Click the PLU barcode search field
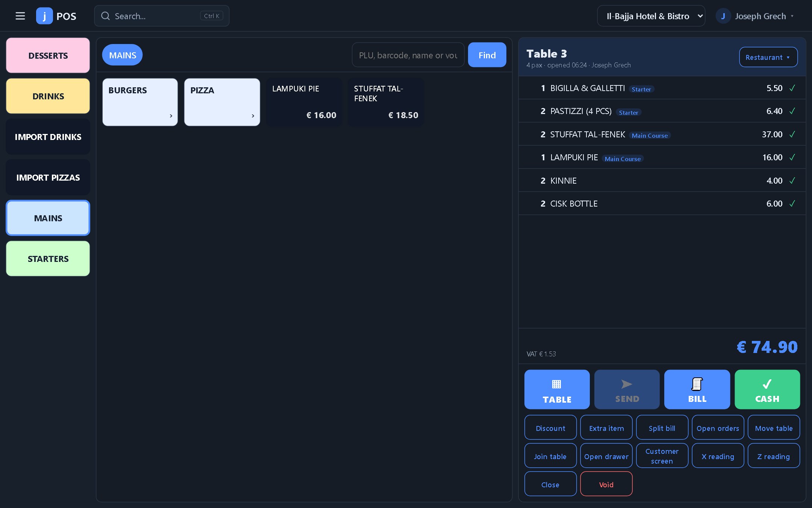This screenshot has height=508, width=812. coord(408,55)
